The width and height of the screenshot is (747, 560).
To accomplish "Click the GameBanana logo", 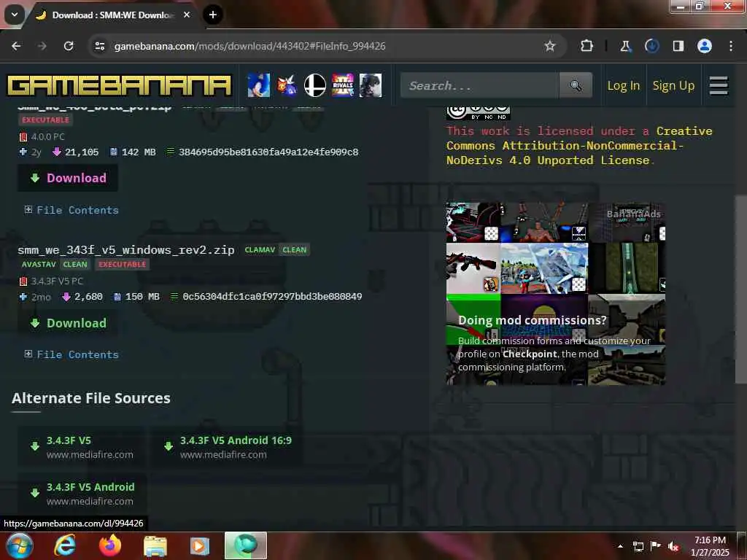I will tap(119, 86).
